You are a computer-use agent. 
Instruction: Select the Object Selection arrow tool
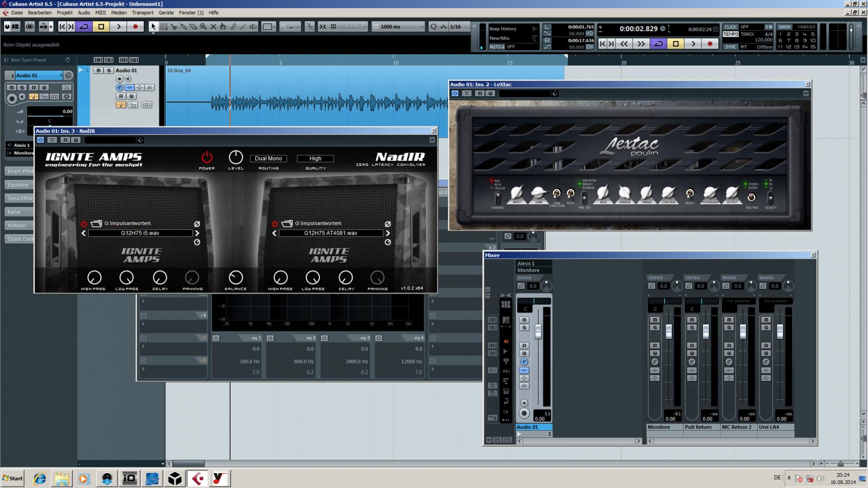click(153, 27)
